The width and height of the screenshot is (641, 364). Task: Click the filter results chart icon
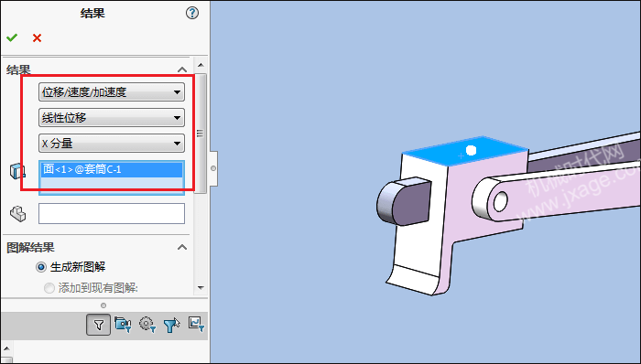coord(196,324)
